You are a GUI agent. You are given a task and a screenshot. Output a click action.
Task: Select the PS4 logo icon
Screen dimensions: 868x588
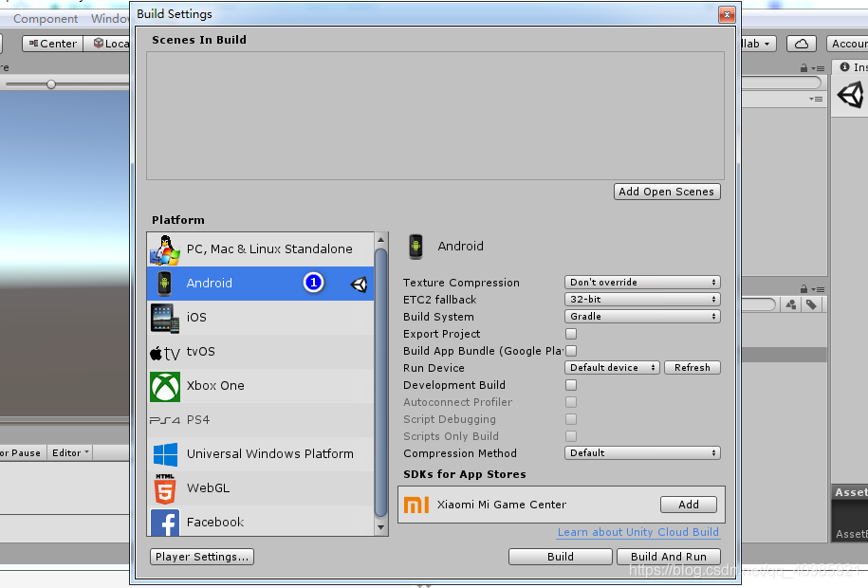tap(165, 420)
